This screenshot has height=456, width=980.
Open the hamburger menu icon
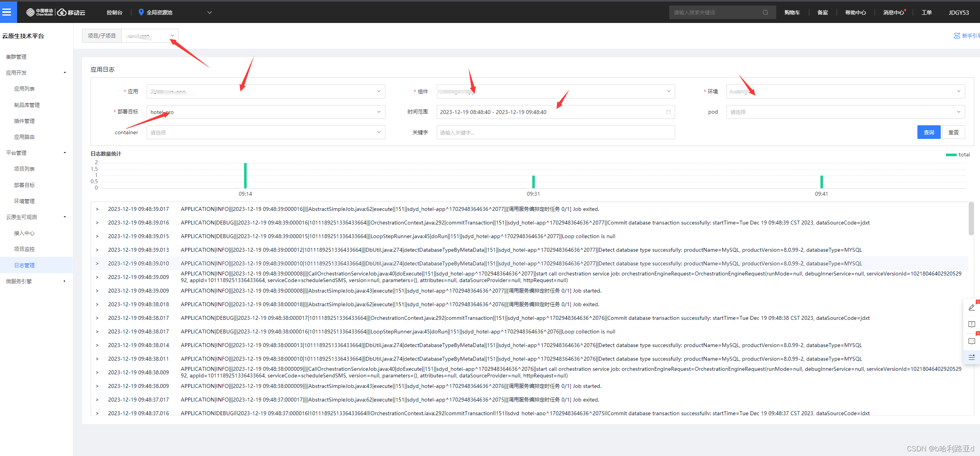coord(7,12)
